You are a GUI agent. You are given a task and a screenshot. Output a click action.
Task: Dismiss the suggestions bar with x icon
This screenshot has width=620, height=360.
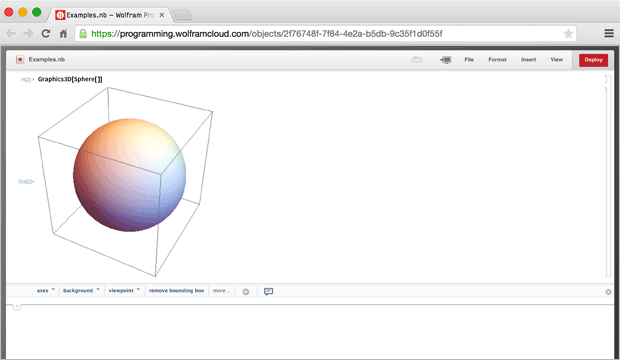[x=608, y=292]
